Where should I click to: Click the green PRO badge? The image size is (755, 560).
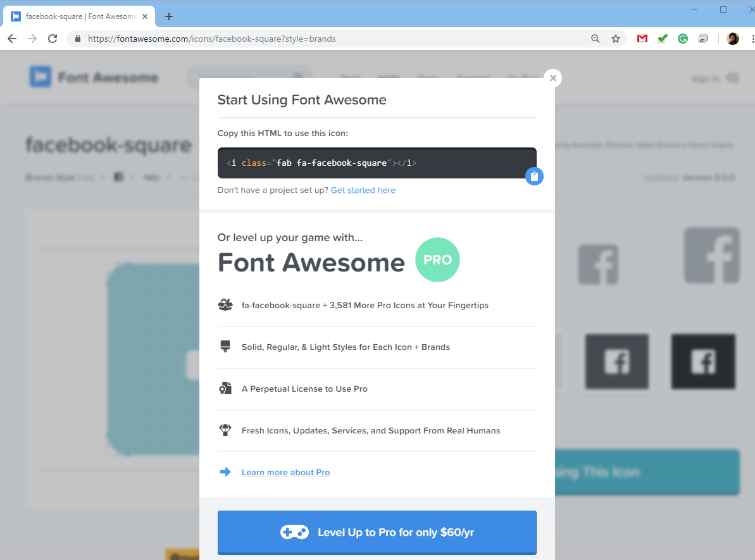(437, 260)
